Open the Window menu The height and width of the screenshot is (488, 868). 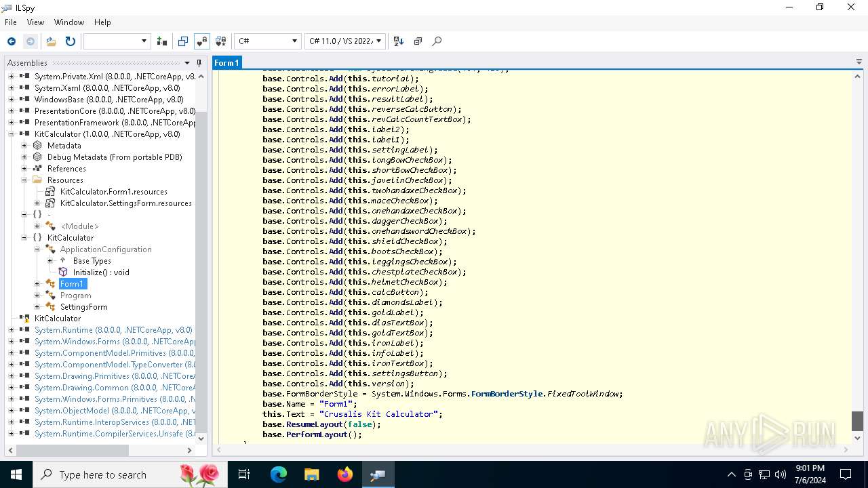pos(69,22)
